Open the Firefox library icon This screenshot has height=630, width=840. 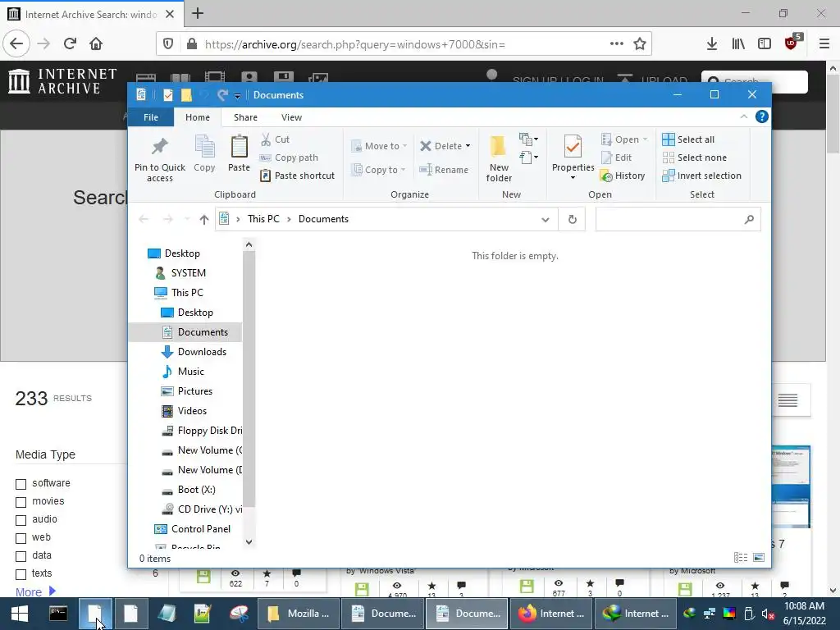738,43
